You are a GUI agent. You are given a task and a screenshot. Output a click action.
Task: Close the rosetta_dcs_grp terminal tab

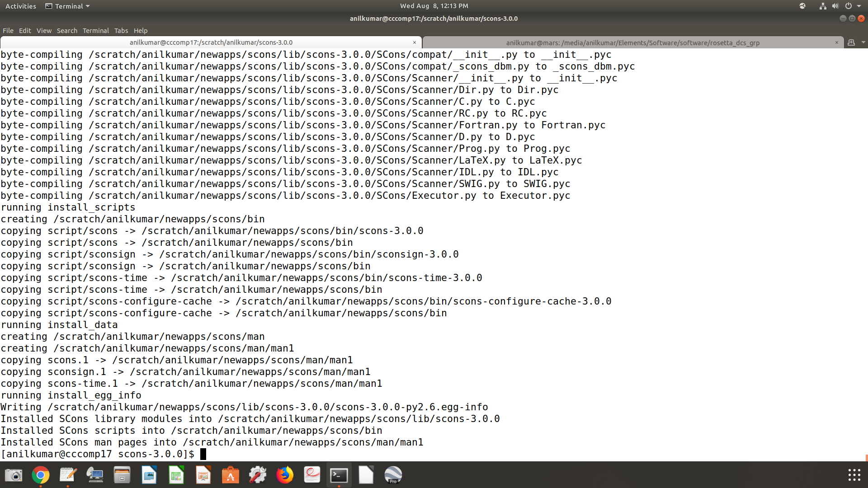[x=836, y=42]
